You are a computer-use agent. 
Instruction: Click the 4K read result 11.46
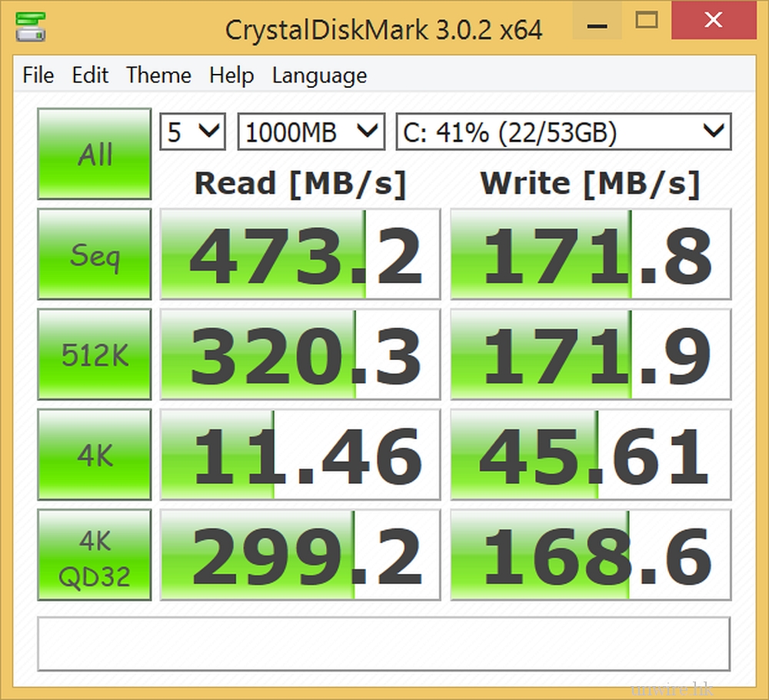pos(300,455)
